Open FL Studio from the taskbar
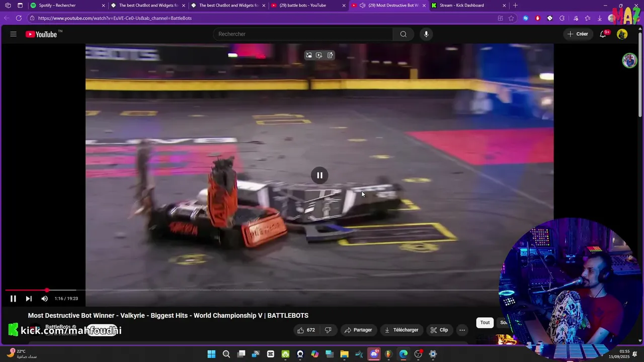This screenshot has width=644, height=362. coord(388,354)
